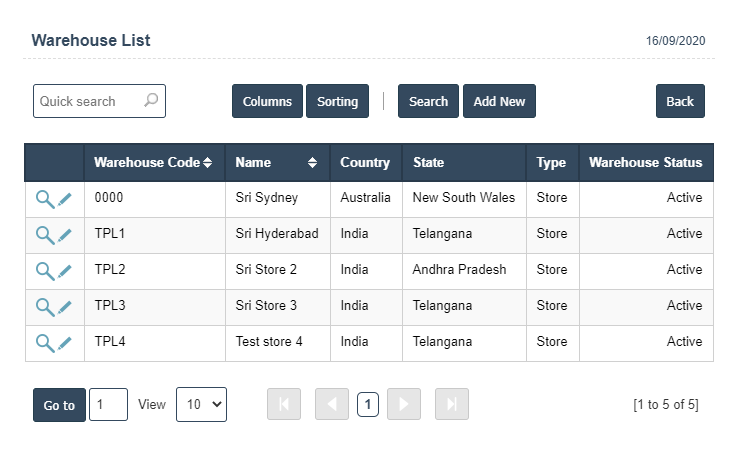742x454 pixels.
Task: Open the Sorting options button
Action: click(337, 101)
